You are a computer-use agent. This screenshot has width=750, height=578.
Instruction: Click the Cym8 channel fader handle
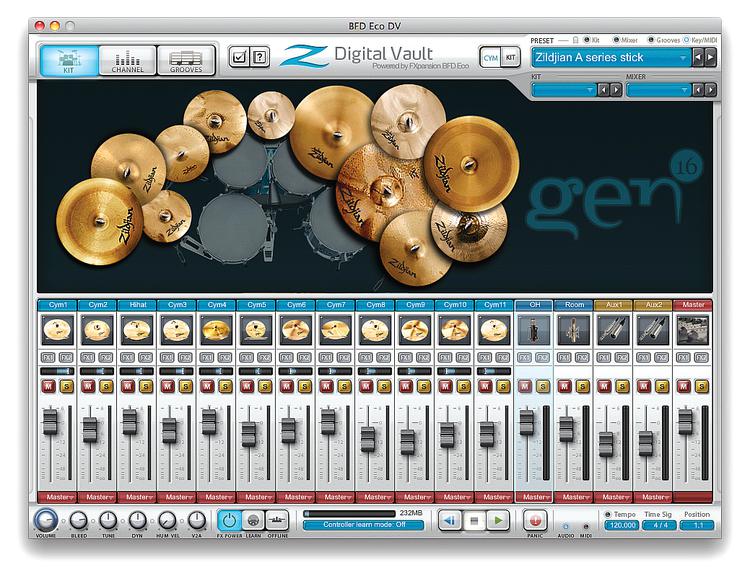tap(368, 439)
